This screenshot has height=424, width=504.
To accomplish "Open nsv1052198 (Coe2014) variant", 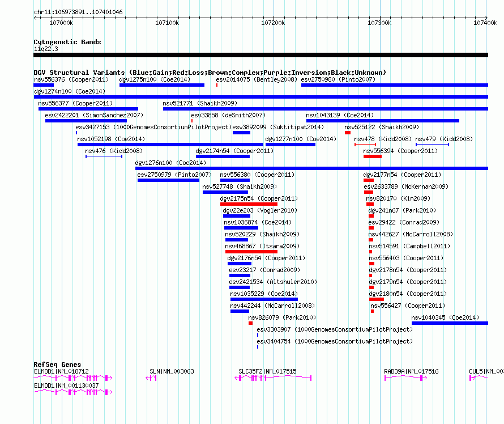I will tap(111, 139).
